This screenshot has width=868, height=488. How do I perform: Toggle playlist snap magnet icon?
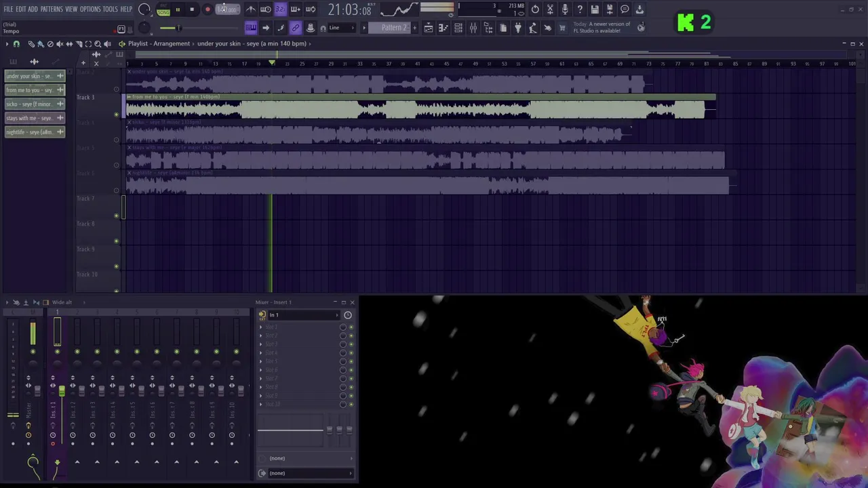pyautogui.click(x=16, y=43)
